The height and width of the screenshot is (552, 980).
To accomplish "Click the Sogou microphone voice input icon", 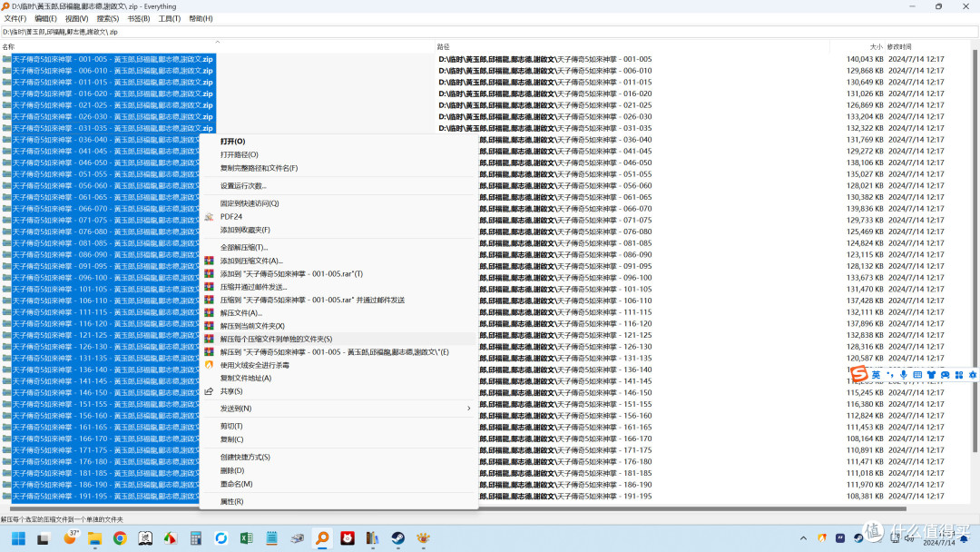I will point(903,374).
